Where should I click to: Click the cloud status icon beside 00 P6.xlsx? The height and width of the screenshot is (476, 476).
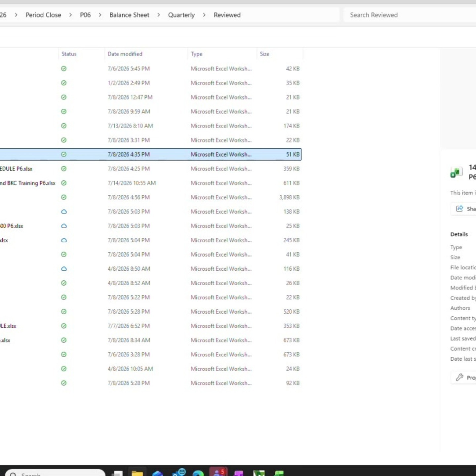coord(64,226)
